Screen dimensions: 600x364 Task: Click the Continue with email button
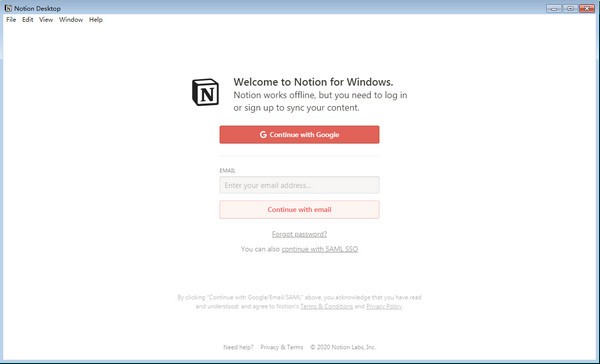(299, 210)
